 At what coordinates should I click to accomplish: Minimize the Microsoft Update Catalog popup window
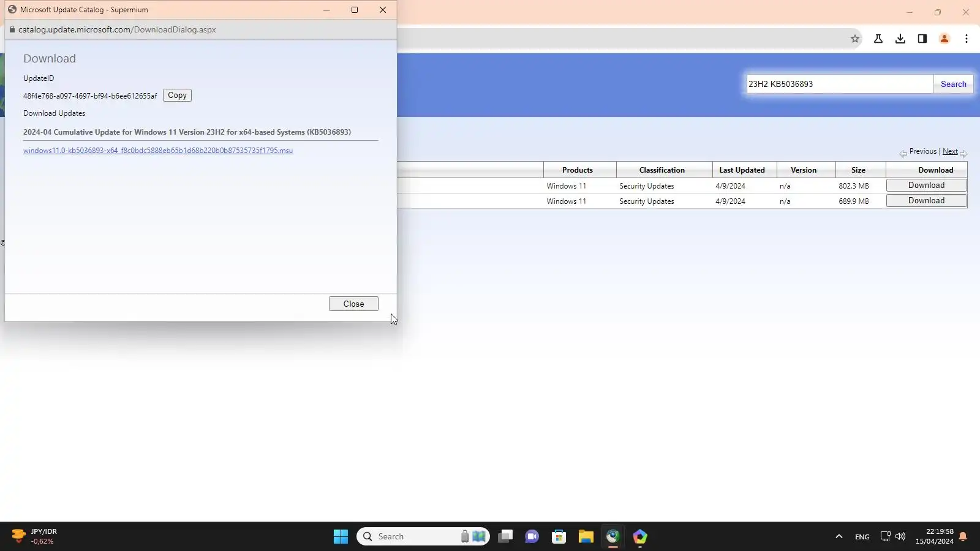[x=326, y=10]
